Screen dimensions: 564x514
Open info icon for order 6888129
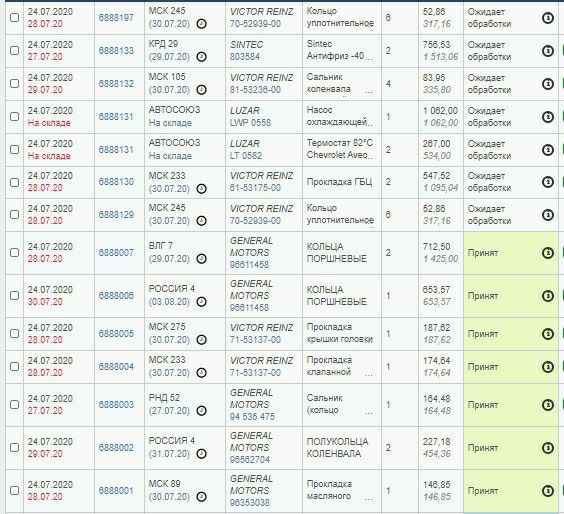click(547, 215)
